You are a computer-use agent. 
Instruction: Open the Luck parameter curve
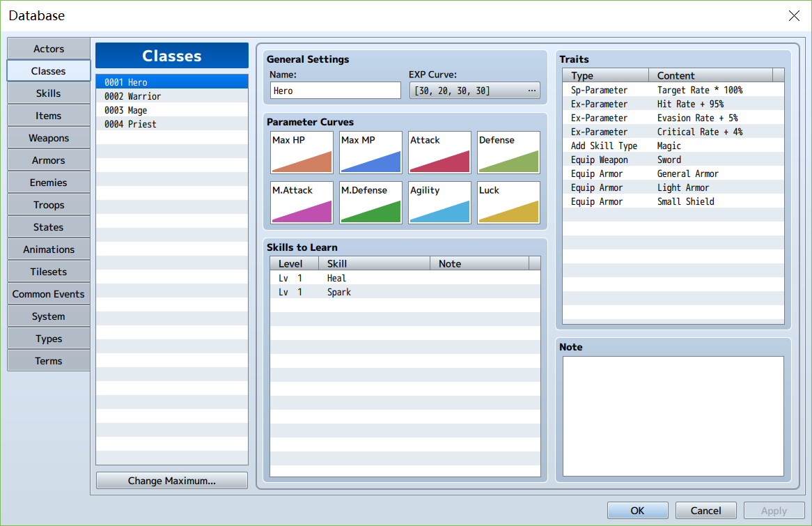coord(508,203)
